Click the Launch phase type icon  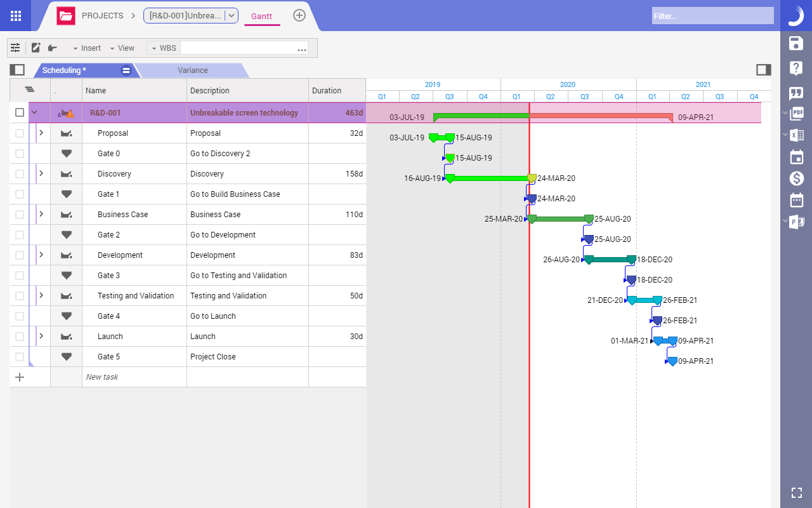click(67, 337)
